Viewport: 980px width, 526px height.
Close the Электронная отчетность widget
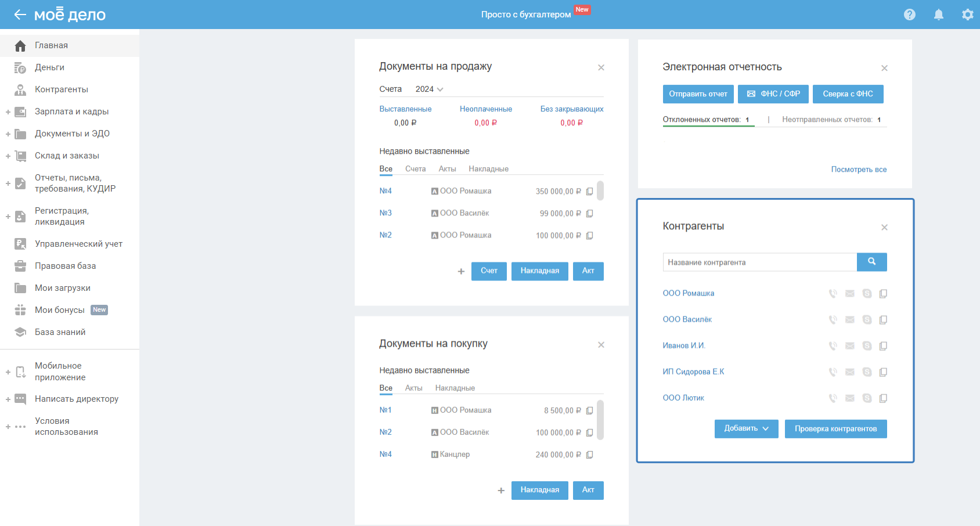coord(884,68)
